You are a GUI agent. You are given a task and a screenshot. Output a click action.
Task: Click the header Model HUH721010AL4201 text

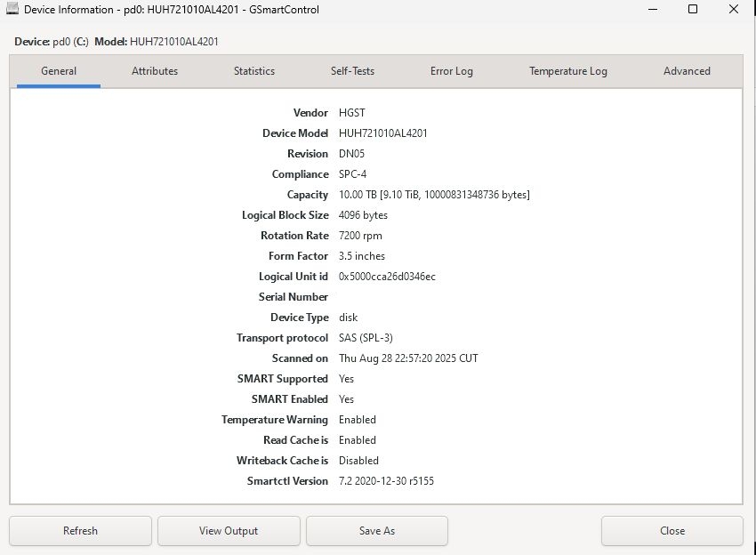[x=157, y=42]
